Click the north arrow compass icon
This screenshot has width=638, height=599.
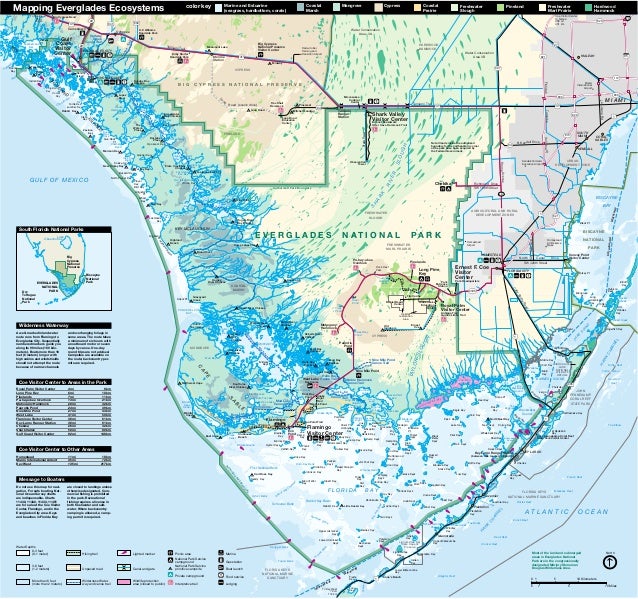[x=609, y=562]
